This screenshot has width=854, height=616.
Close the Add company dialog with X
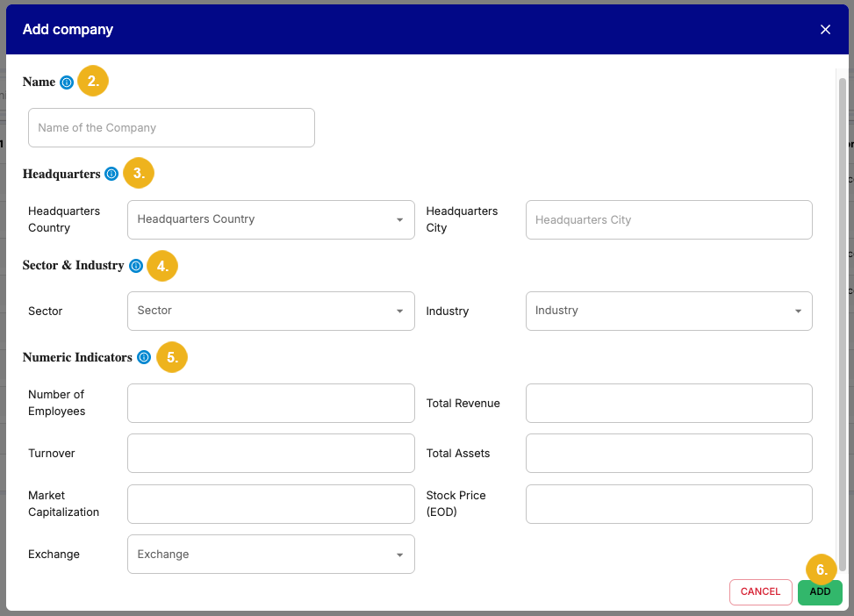[825, 30]
